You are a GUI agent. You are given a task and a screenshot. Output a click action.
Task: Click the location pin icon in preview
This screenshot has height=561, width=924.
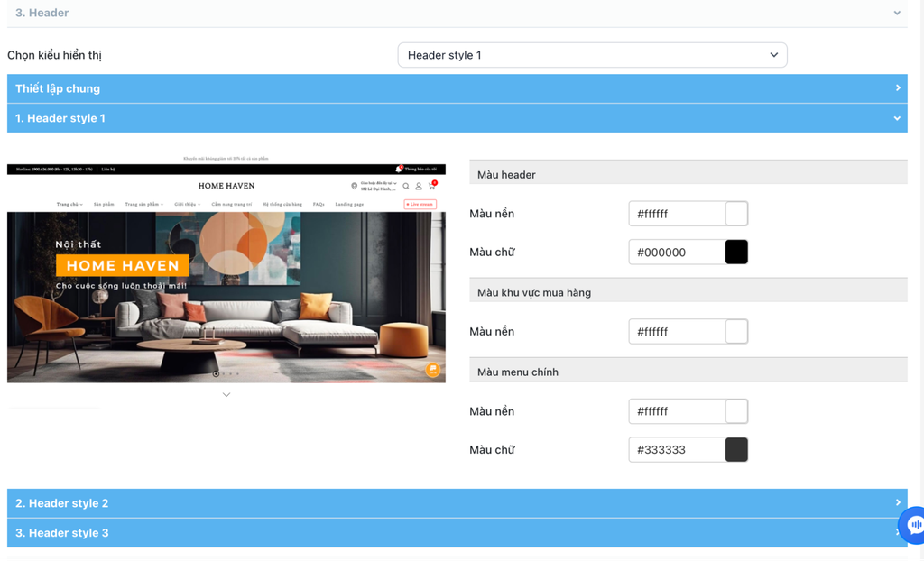click(354, 187)
